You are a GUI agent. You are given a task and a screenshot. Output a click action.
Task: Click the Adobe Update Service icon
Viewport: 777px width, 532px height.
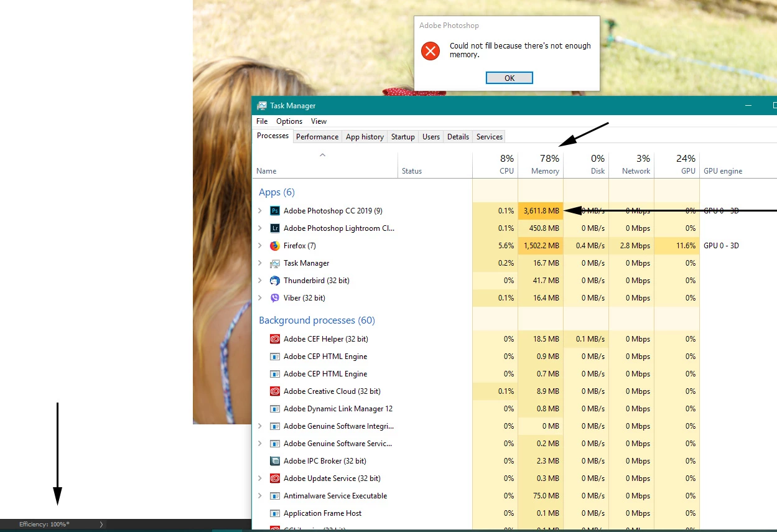tap(275, 478)
